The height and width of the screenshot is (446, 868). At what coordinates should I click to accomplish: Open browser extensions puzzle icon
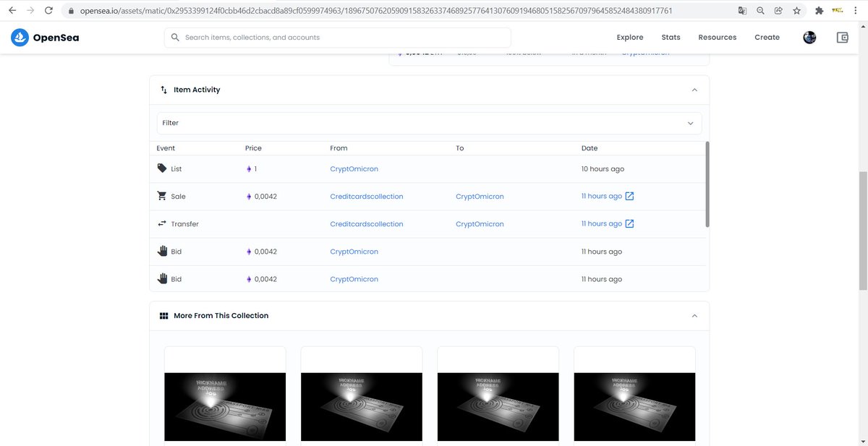tap(820, 11)
